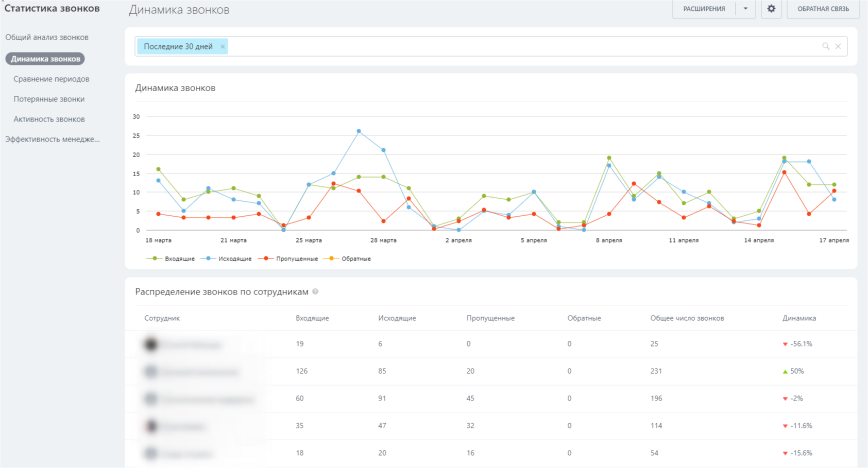Toggle 'Исходящие' series in chart legend
The image size is (868, 468).
pos(226,258)
